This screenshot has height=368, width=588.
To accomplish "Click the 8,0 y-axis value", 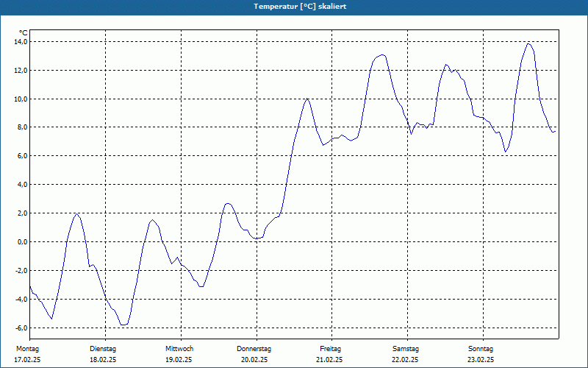I will (x=22, y=127).
